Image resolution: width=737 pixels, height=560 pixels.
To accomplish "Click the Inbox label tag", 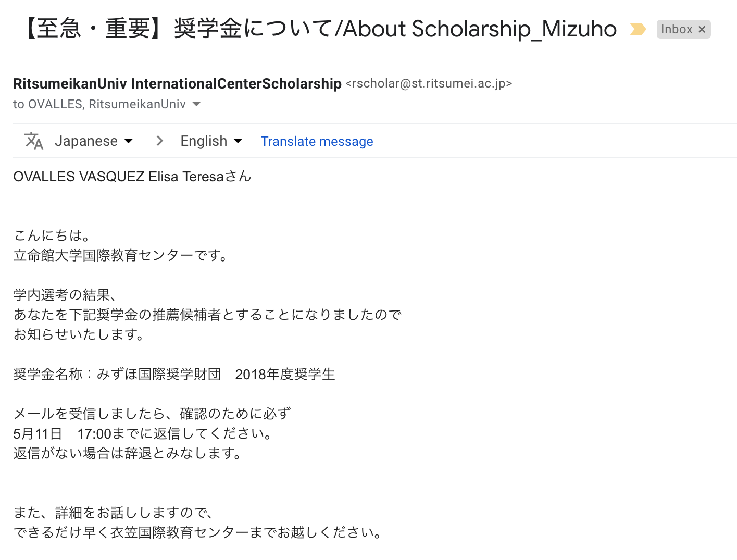I will point(677,29).
